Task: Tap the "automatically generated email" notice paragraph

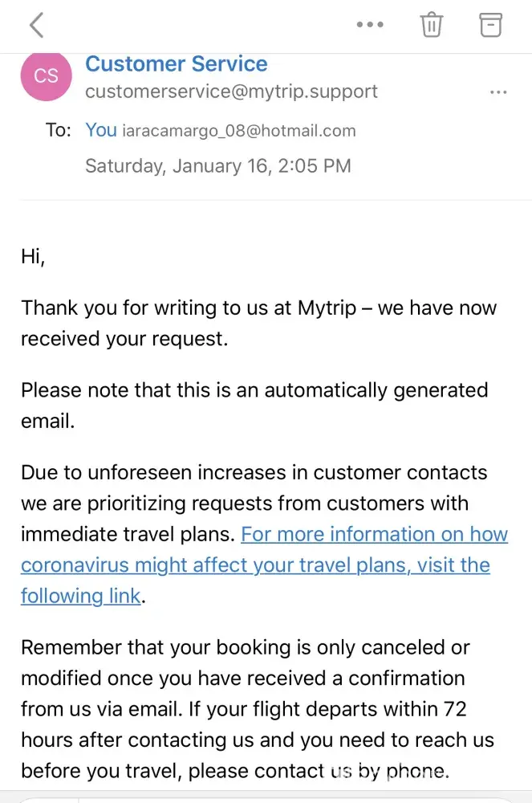Action: tap(254, 390)
